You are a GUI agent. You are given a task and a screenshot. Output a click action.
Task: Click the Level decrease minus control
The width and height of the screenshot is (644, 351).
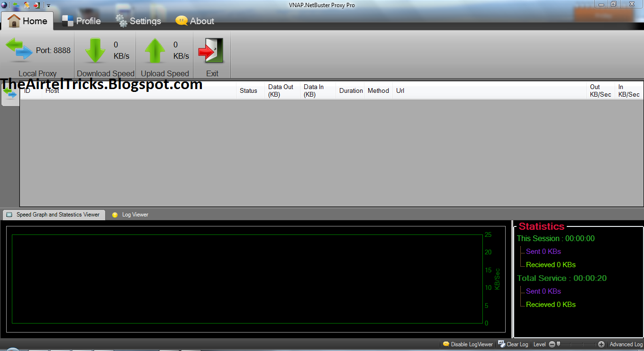(x=552, y=344)
